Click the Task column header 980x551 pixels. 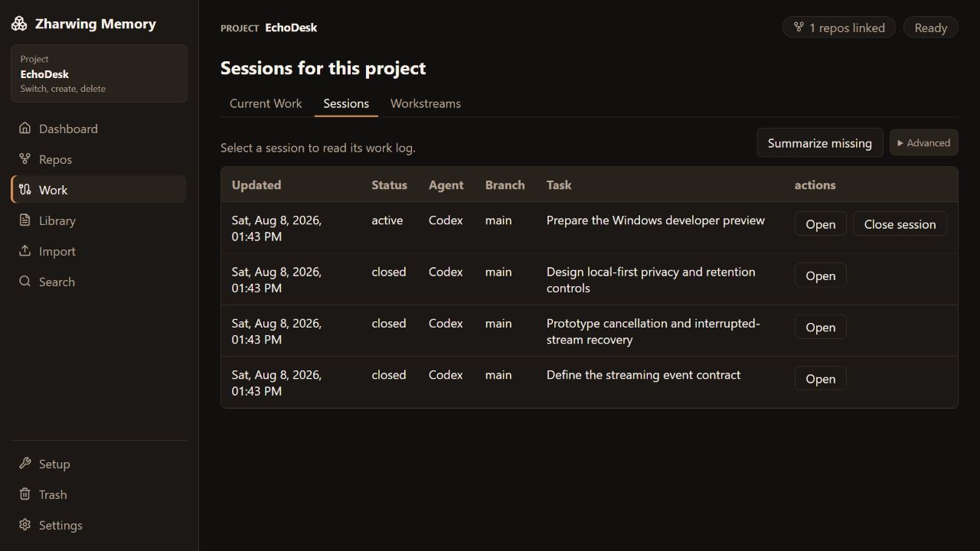click(559, 185)
